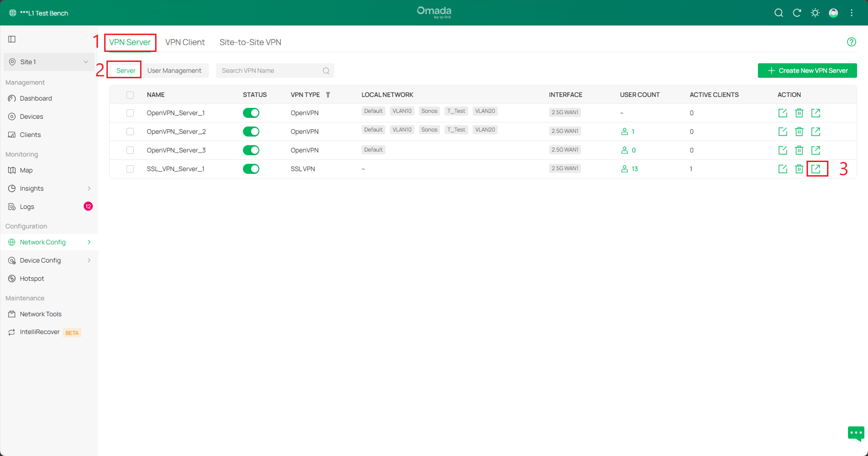
Task: Disable OpenVPN_Server_1 status toggle
Action: coord(251,113)
